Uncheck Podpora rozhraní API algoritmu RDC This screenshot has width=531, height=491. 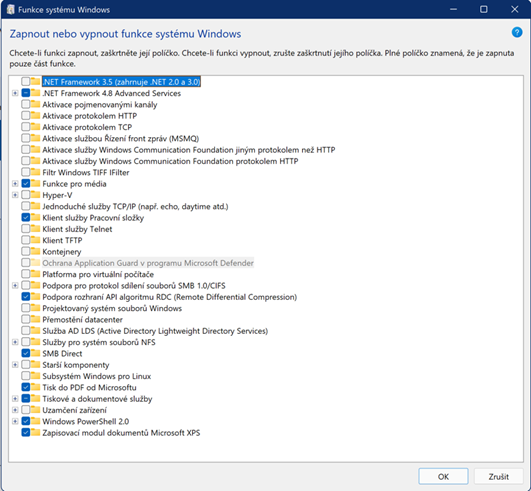coord(25,297)
